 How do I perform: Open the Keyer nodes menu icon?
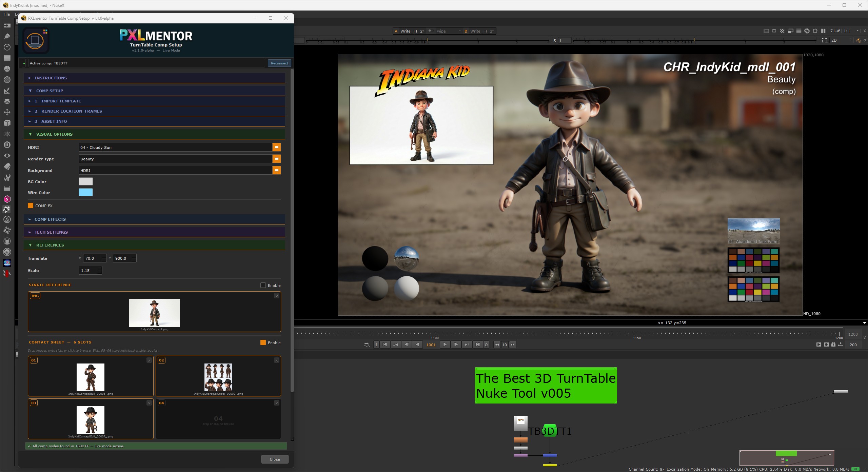tap(7, 91)
